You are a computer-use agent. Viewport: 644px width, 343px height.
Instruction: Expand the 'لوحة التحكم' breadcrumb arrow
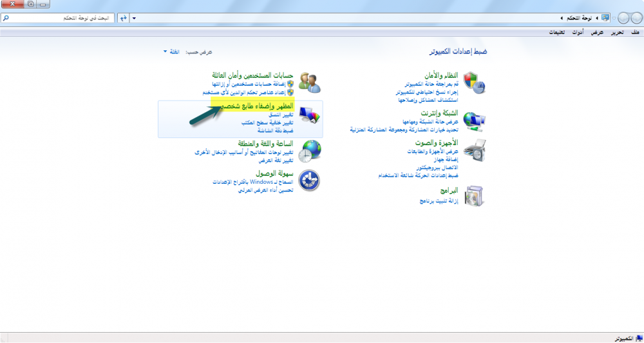coord(561,18)
